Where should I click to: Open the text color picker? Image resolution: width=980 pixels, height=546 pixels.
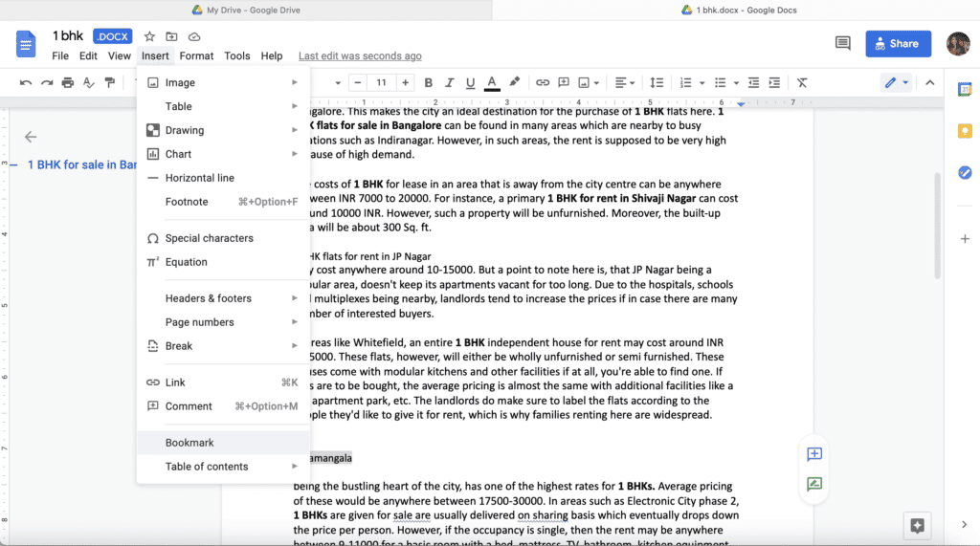coord(492,83)
